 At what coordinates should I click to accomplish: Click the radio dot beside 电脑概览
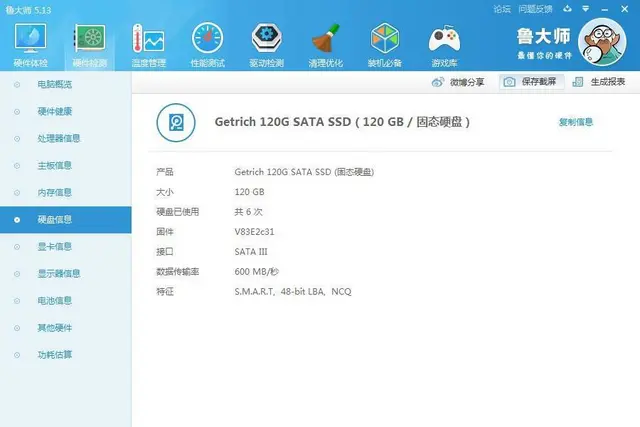[17, 85]
